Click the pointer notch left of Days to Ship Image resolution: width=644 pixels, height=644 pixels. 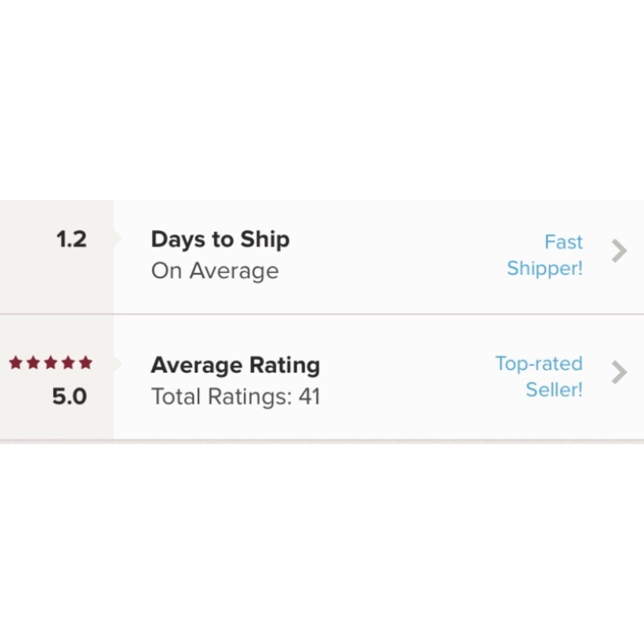(x=117, y=238)
